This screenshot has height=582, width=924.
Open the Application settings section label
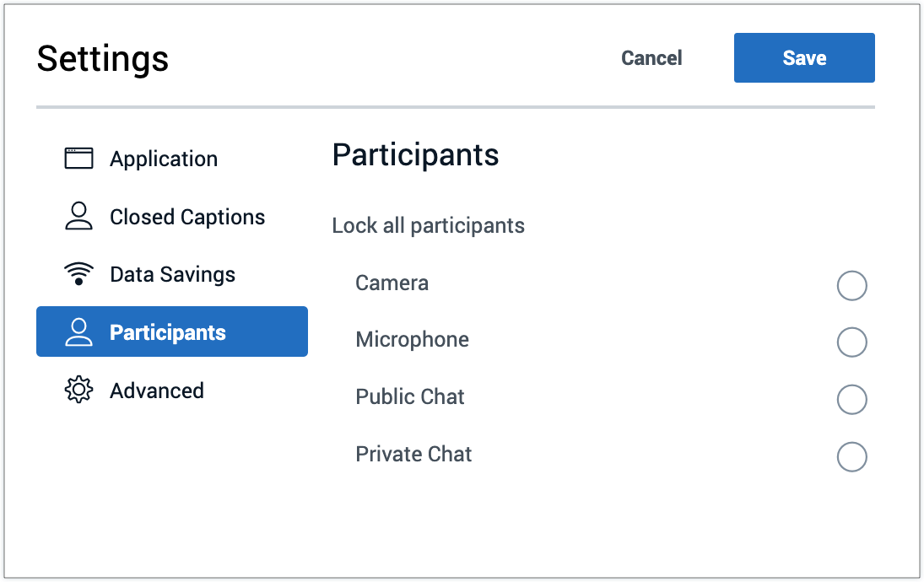click(x=164, y=159)
